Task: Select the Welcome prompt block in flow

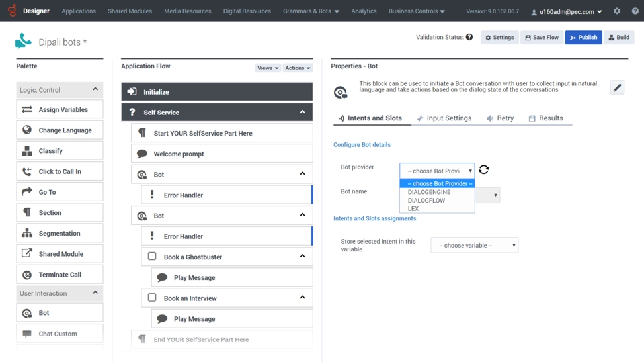Action: 221,154
